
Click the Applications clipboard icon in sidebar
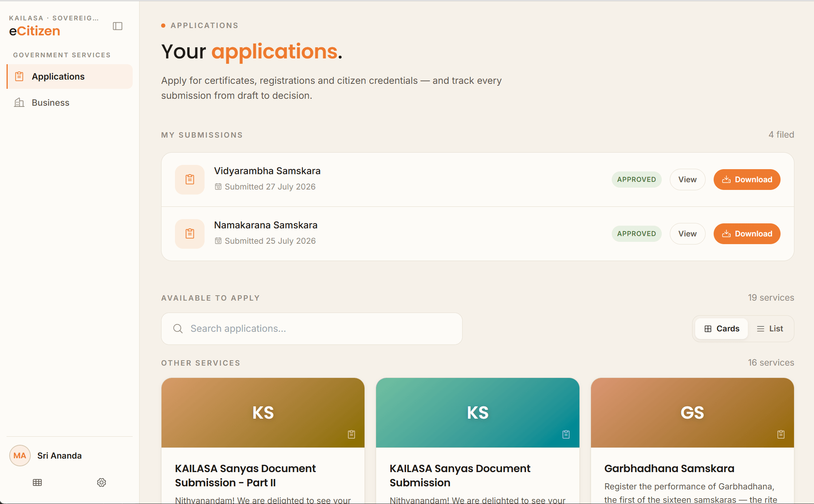[19, 77]
